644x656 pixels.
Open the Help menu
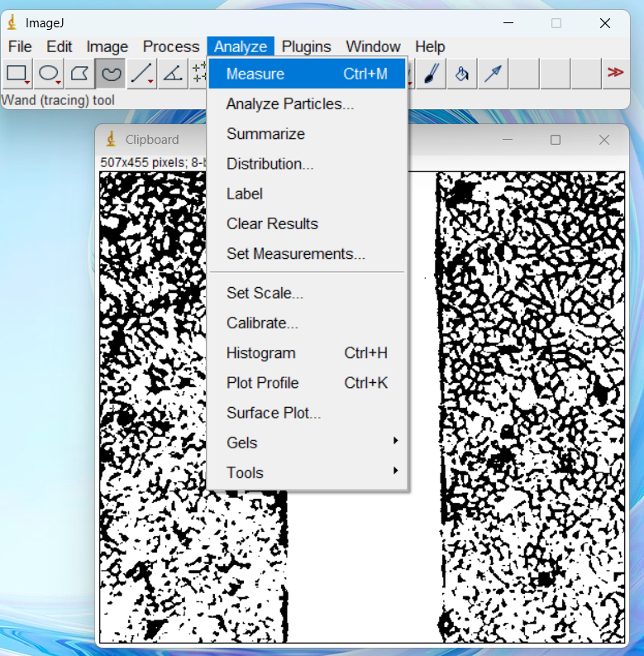[x=430, y=46]
